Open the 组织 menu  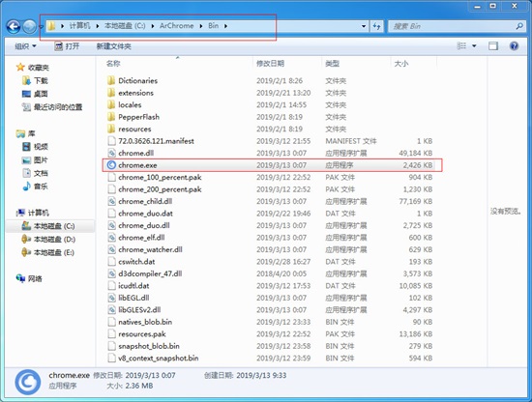click(25, 46)
